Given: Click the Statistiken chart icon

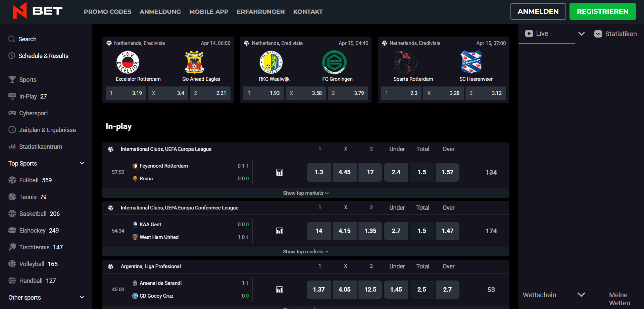Looking at the screenshot, I should (x=598, y=34).
